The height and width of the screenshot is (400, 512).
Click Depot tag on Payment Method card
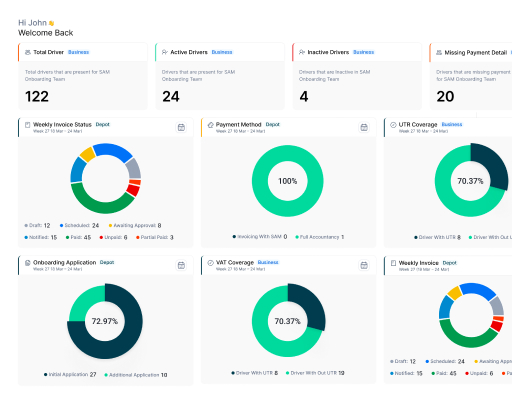(x=273, y=124)
